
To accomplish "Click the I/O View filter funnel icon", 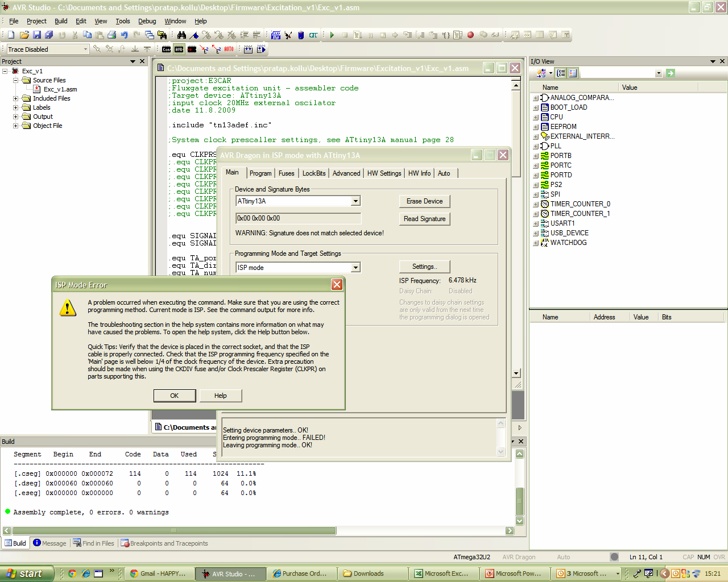I will click(x=541, y=73).
